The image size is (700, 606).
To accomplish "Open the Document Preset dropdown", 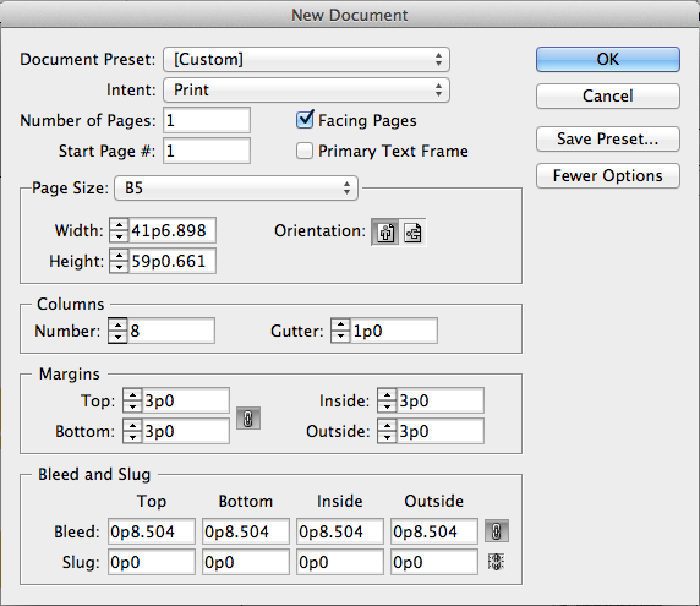I will coord(306,59).
